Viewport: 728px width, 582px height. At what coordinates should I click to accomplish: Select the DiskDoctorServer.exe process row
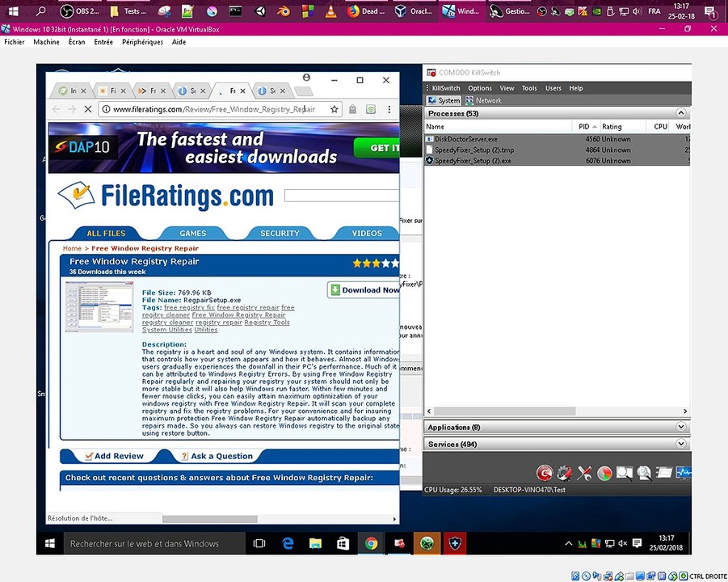pos(558,139)
